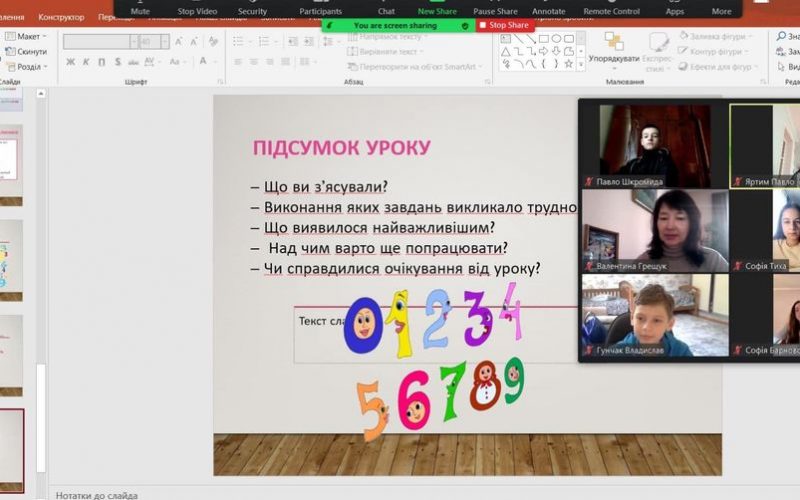Toggle bold (Ж) text formatting

tap(71, 62)
